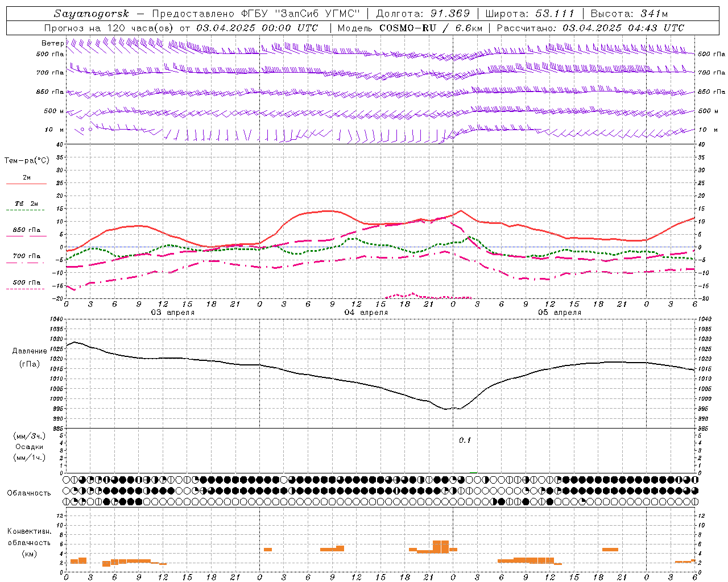The width and height of the screenshot is (728, 582).
Task: Click the 03 апреля date label
Action: pyautogui.click(x=172, y=313)
